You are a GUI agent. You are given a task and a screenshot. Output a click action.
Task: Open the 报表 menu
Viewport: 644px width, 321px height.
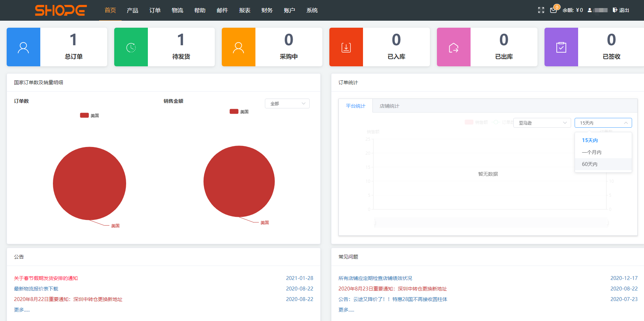click(x=245, y=10)
